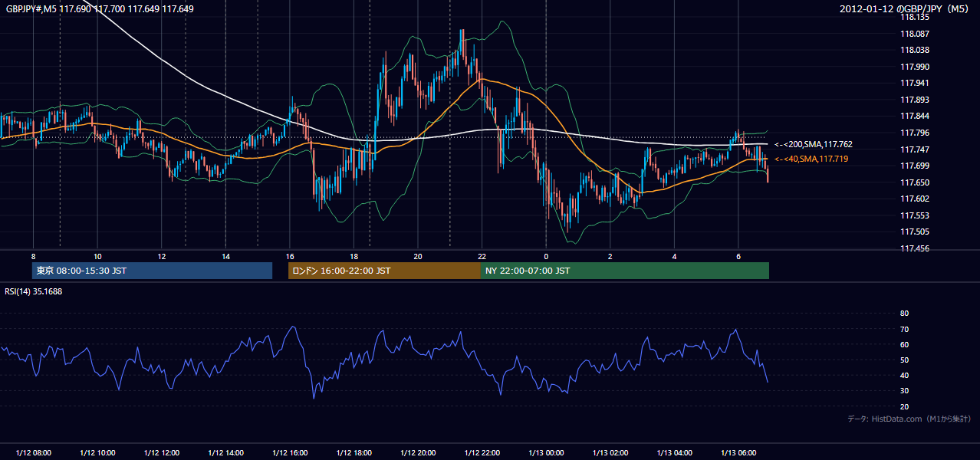Click the 1/12 16:00 bottom time label

point(290,453)
